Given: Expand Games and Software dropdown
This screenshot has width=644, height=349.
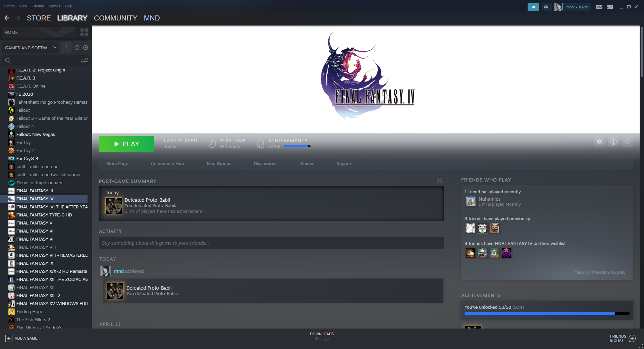Looking at the screenshot, I should (x=31, y=48).
